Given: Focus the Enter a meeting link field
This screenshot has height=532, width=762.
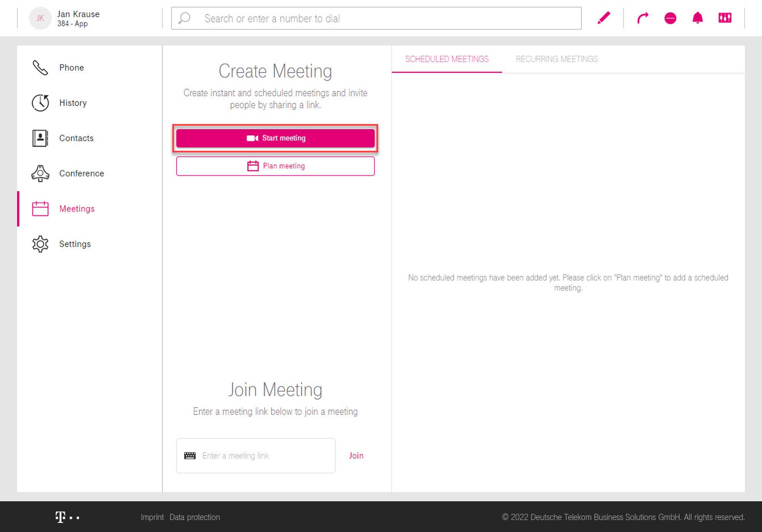Looking at the screenshot, I should pyautogui.click(x=263, y=456).
